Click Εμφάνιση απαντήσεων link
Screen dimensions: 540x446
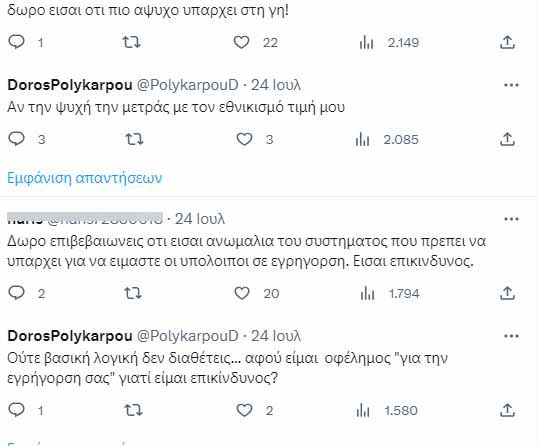(84, 178)
